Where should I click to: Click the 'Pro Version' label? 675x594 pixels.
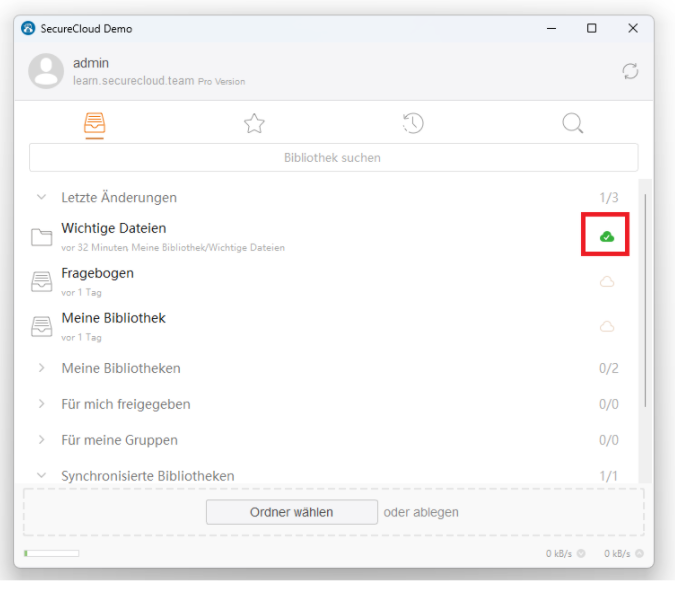pos(221,81)
